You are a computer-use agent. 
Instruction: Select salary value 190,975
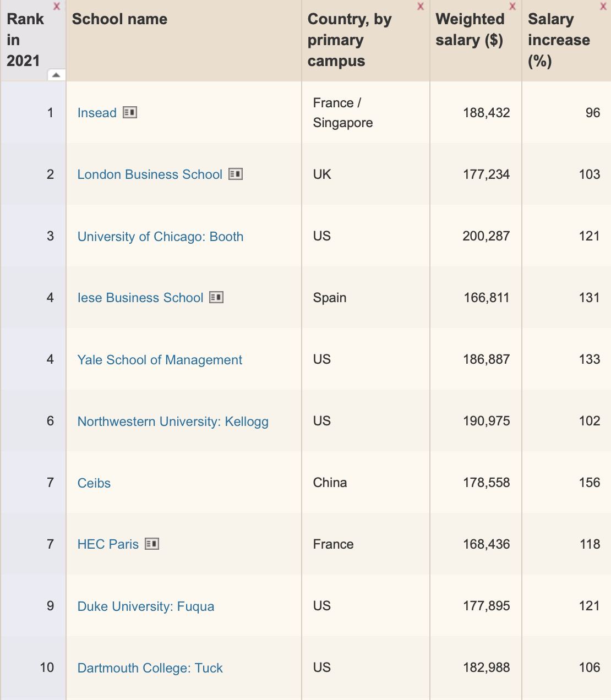[486, 421]
